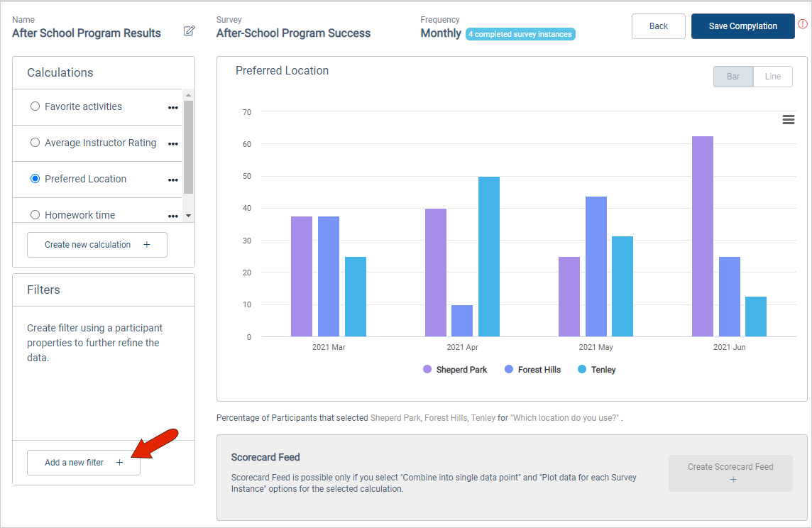The height and width of the screenshot is (528, 812).
Task: Click the orange warning icon
Action: (803, 23)
